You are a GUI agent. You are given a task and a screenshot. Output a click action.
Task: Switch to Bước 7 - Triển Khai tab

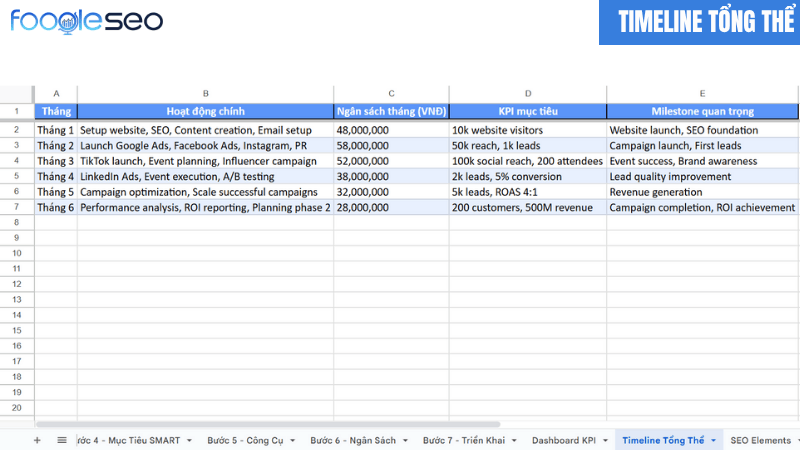click(x=463, y=440)
